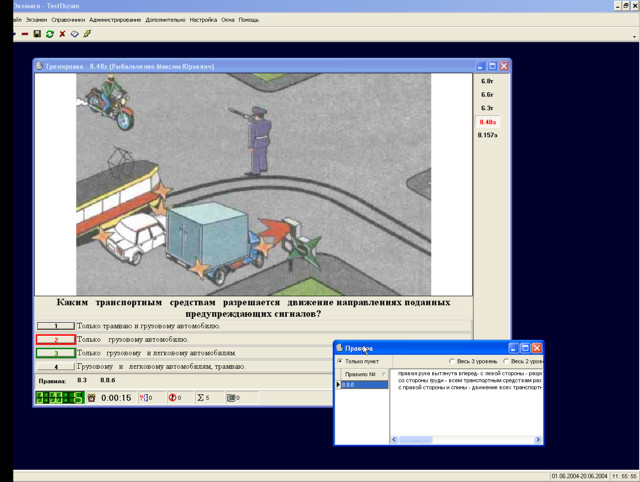Open the 'Правило №' column filter dropdown

[382, 374]
